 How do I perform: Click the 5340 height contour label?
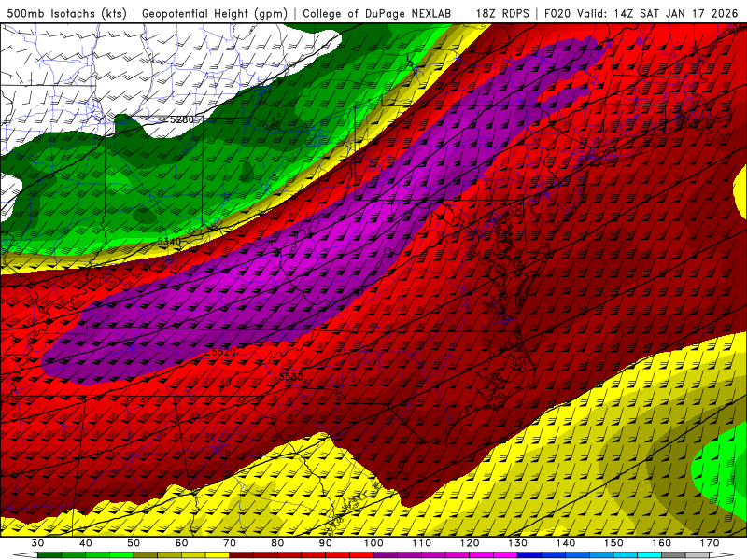click(x=169, y=242)
